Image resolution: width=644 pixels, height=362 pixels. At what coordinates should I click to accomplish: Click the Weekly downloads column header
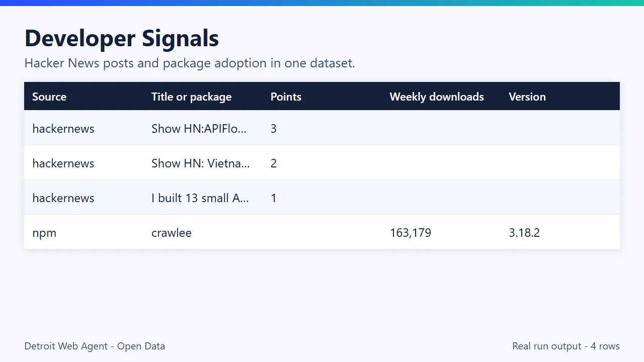pyautogui.click(x=437, y=97)
